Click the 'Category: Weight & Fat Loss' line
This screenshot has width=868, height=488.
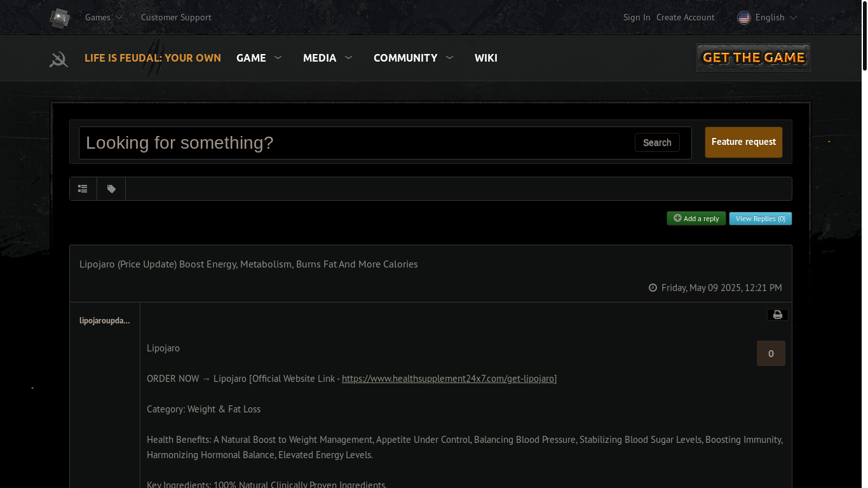[x=203, y=409]
